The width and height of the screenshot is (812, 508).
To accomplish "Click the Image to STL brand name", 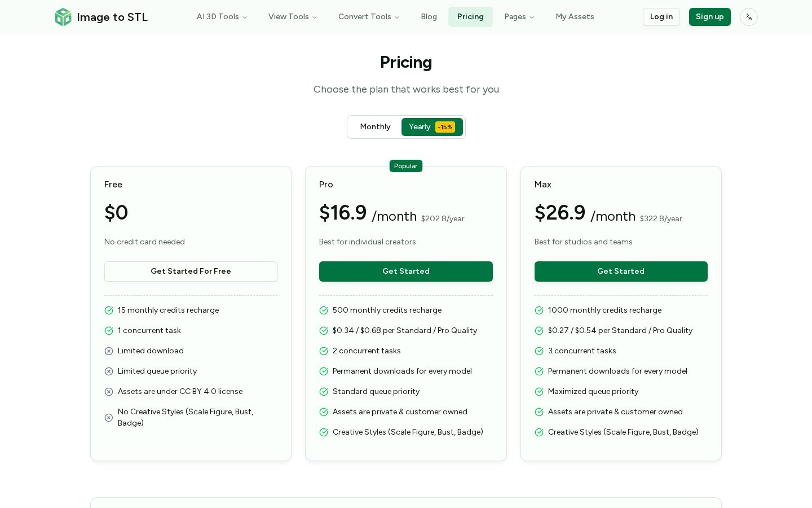I will coord(112,17).
